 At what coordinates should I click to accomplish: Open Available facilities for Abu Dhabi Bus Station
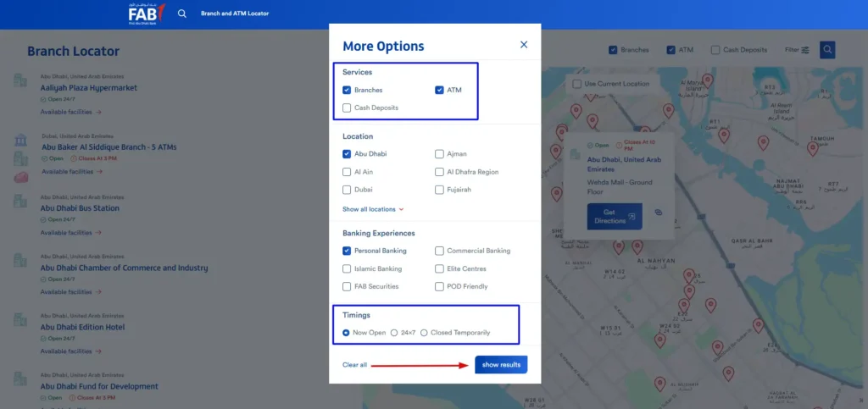pos(71,233)
